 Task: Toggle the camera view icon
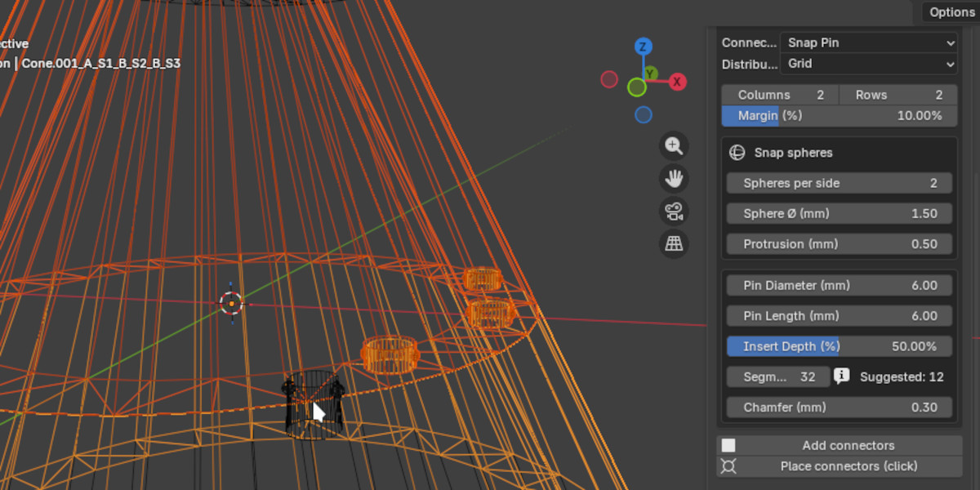(674, 212)
